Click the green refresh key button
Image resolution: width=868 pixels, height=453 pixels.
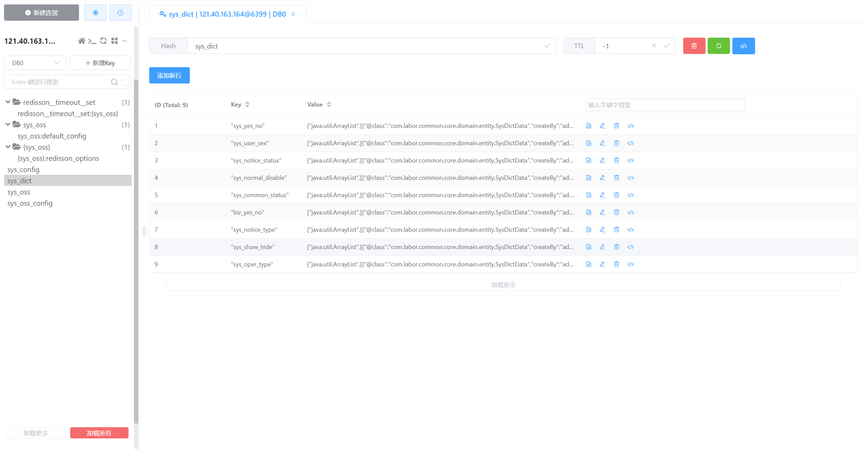(718, 46)
